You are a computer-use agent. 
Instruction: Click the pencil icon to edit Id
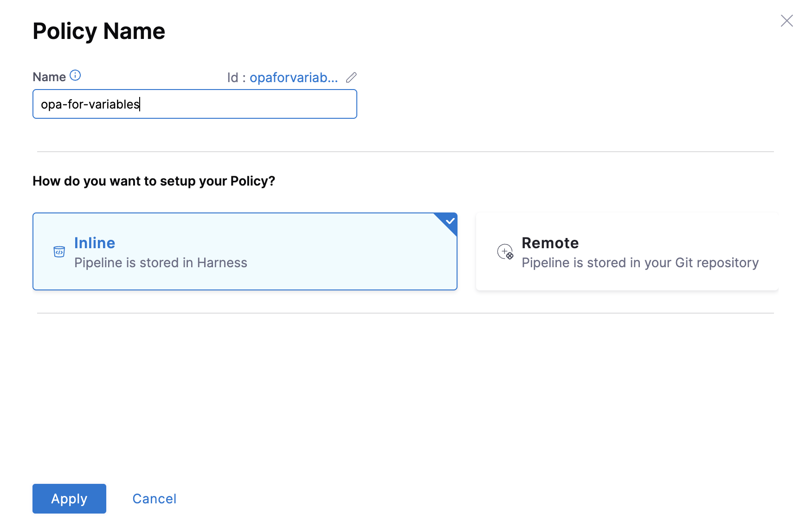pyautogui.click(x=351, y=77)
